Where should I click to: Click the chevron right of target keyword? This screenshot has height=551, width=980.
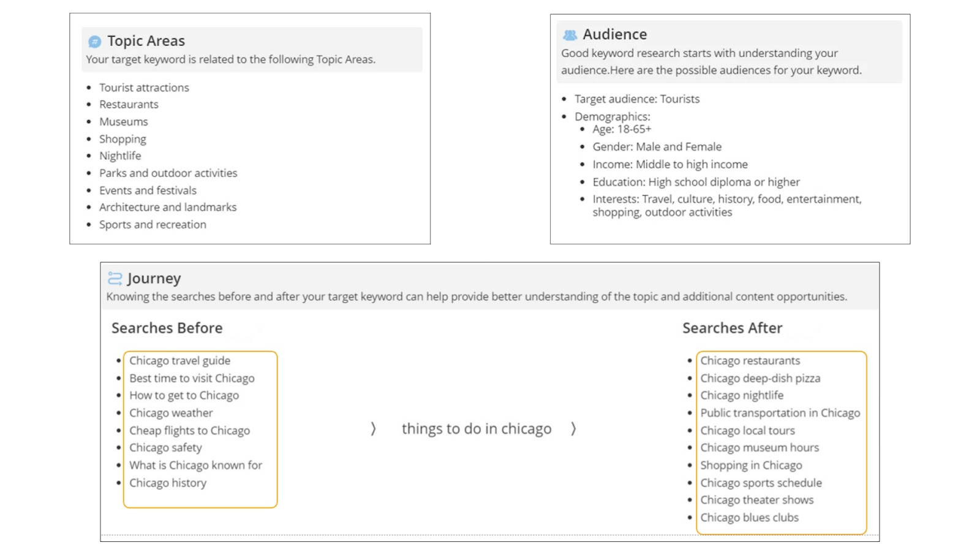(x=573, y=429)
